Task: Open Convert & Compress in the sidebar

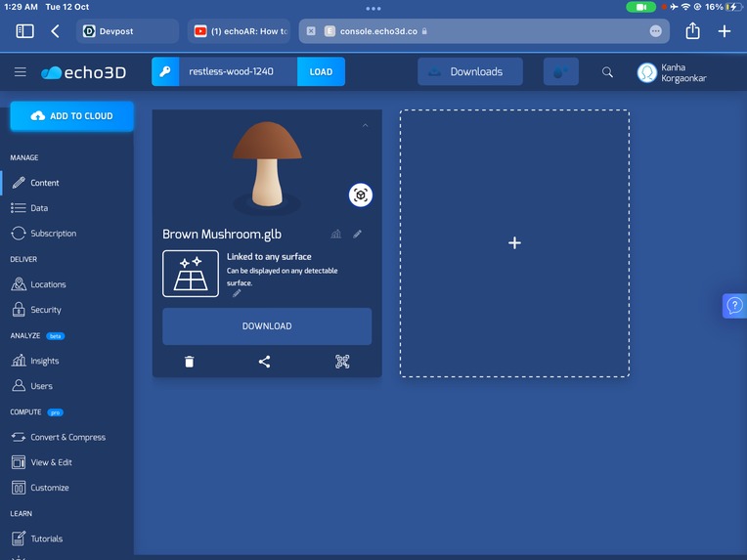Action: 58,437
